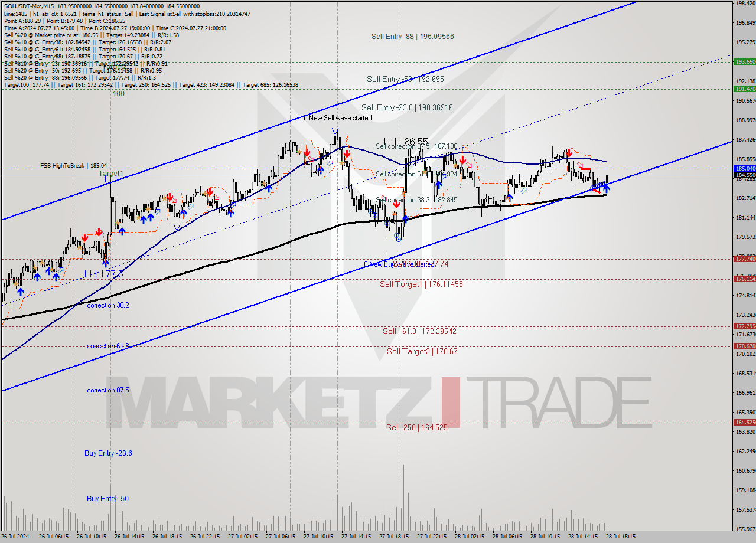Image resolution: width=756 pixels, height=543 pixels.
Task: Click the 'FSB-HighToBreak | 185.04' label
Action: click(73, 166)
